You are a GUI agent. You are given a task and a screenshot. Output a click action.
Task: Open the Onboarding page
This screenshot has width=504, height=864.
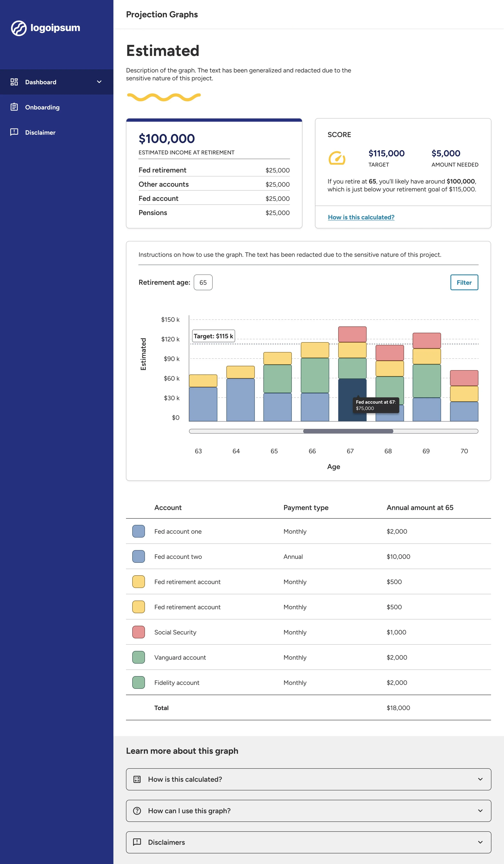click(42, 107)
